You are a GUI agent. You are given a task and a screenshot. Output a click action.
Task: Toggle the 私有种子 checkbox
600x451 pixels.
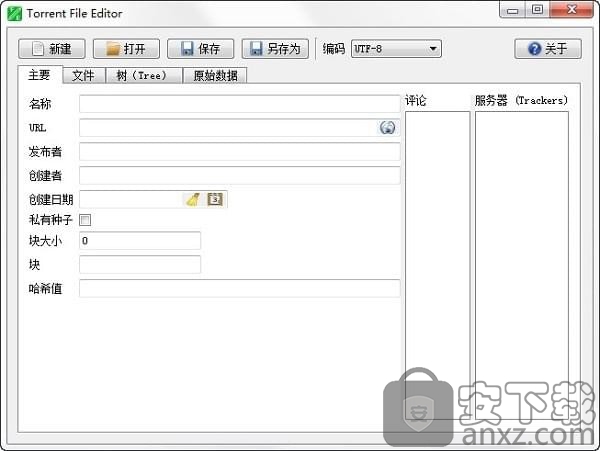click(x=85, y=220)
